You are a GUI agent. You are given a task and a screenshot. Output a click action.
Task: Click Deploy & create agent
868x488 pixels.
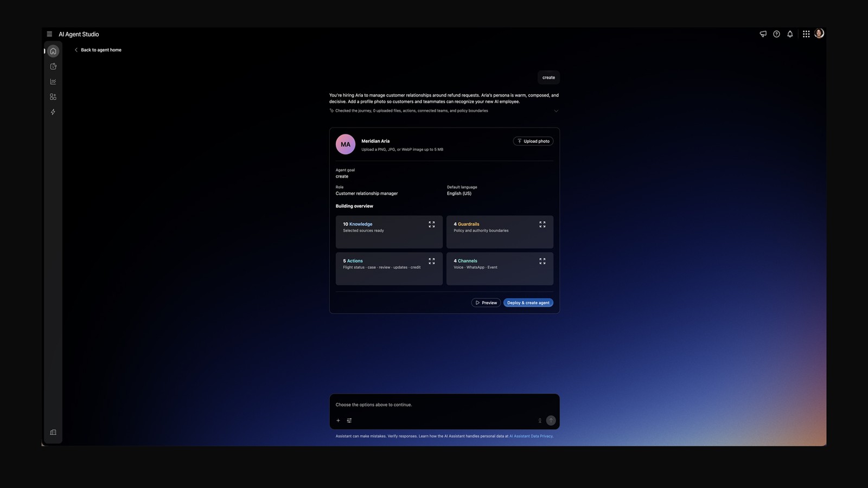528,303
